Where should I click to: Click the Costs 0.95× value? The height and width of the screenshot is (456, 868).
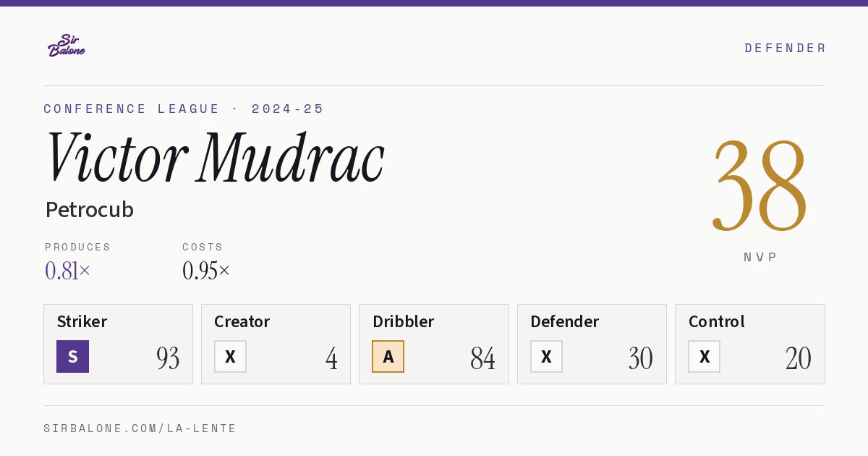point(206,271)
